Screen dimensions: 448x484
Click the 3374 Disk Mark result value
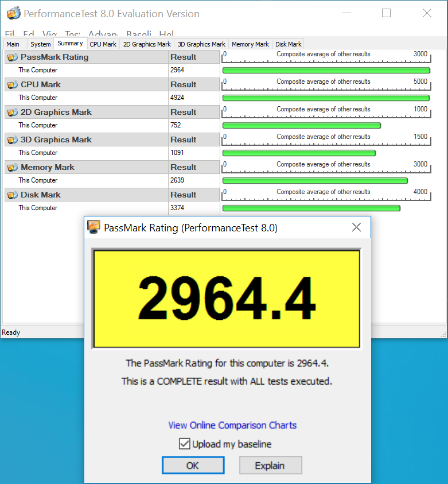tap(177, 208)
